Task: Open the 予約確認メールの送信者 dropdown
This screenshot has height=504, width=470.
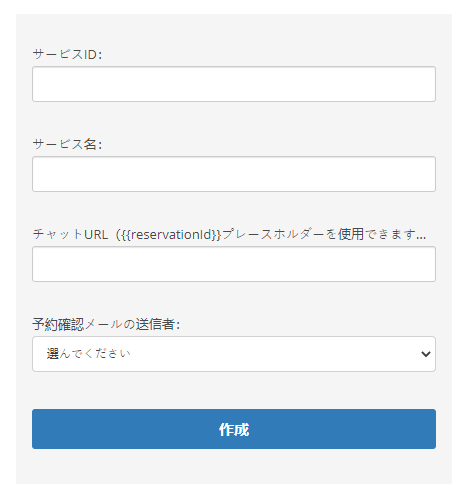Action: [234, 354]
